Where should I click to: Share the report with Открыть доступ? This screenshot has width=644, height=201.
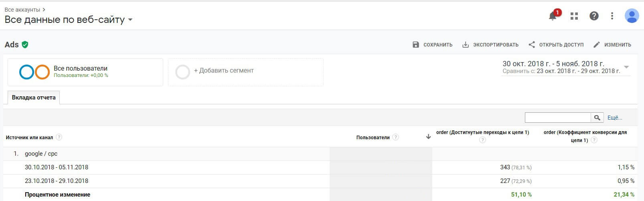556,45
